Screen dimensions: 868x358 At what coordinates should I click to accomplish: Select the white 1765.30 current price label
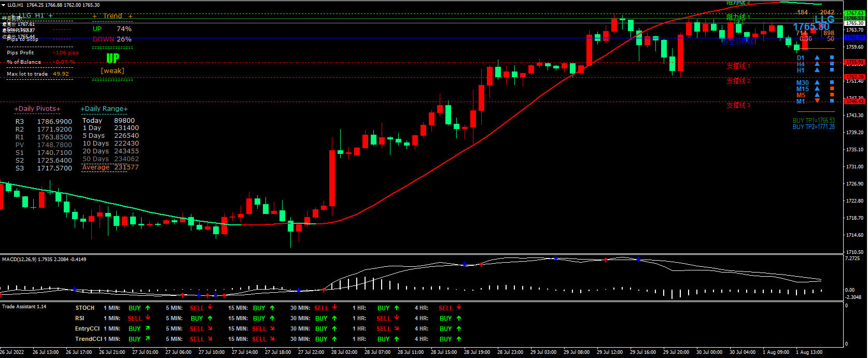[x=855, y=23]
